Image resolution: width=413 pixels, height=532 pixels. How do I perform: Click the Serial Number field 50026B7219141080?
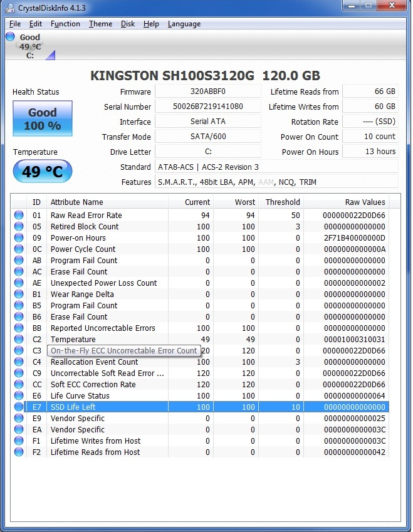(x=207, y=106)
